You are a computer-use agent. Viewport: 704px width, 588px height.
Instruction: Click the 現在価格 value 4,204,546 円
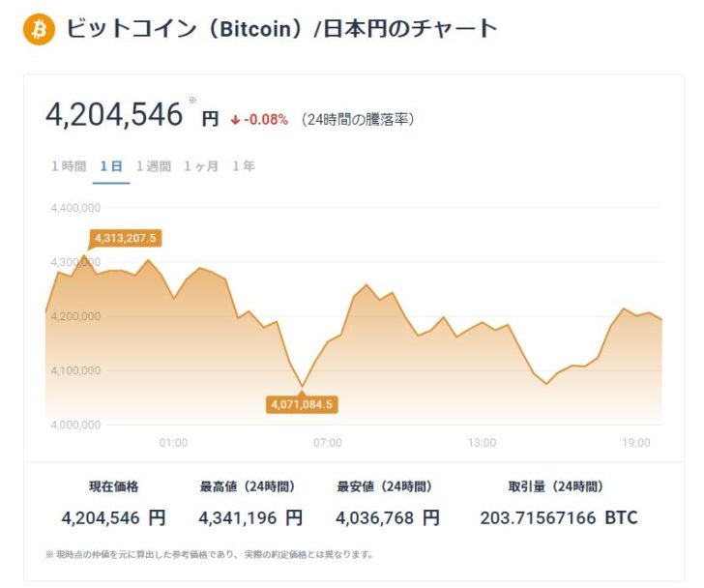113,517
